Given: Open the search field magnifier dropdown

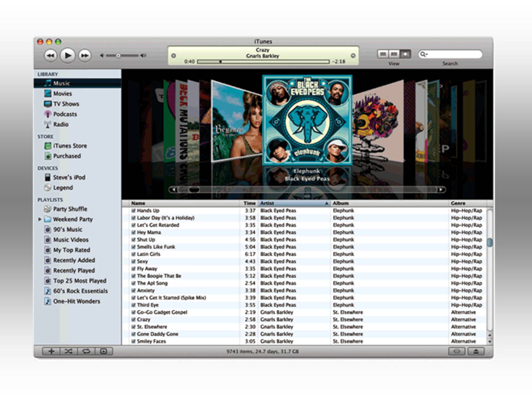Looking at the screenshot, I should 424,54.
